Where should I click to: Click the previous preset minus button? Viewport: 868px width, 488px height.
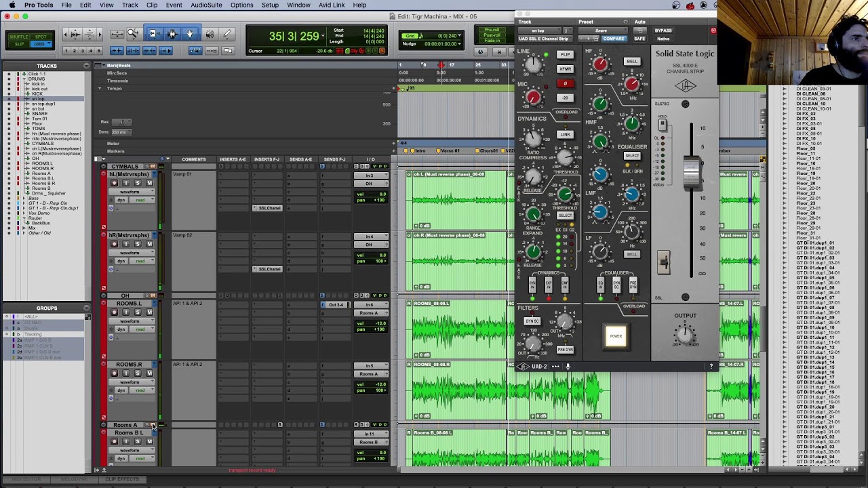click(580, 39)
